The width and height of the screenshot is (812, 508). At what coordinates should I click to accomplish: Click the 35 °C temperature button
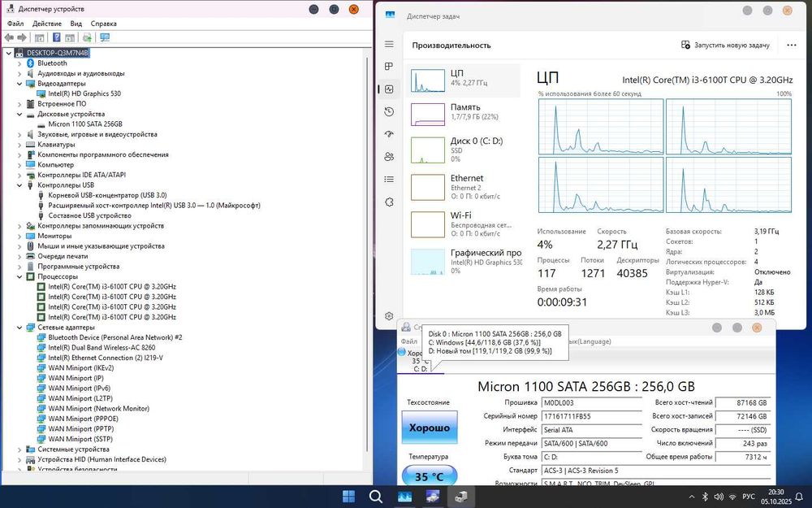click(430, 475)
